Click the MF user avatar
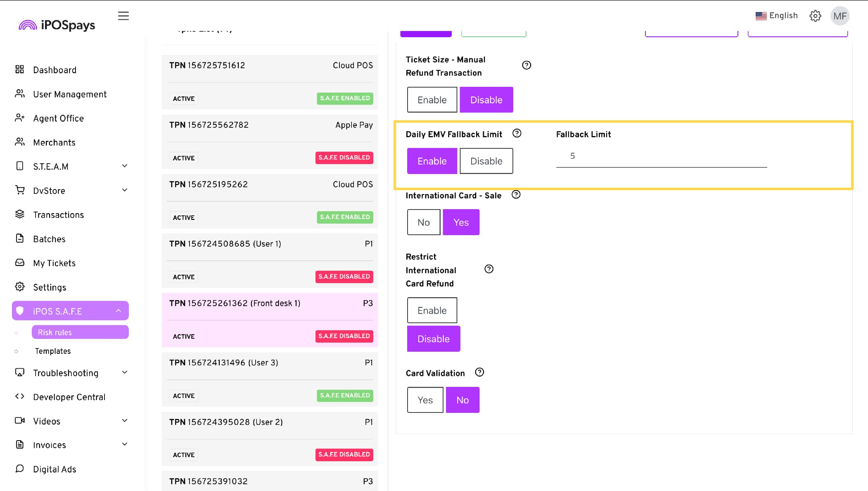The width and height of the screenshot is (868, 491). click(x=840, y=16)
